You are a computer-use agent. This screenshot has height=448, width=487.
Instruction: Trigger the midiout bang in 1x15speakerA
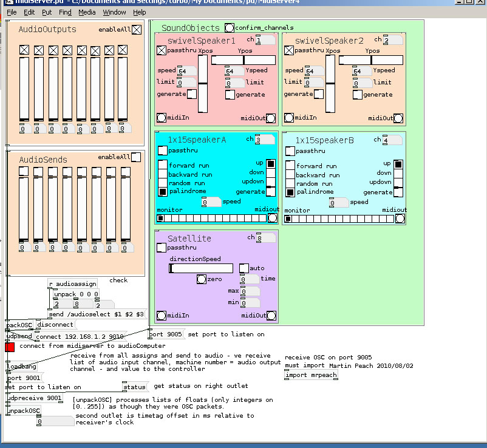pyautogui.click(x=271, y=219)
